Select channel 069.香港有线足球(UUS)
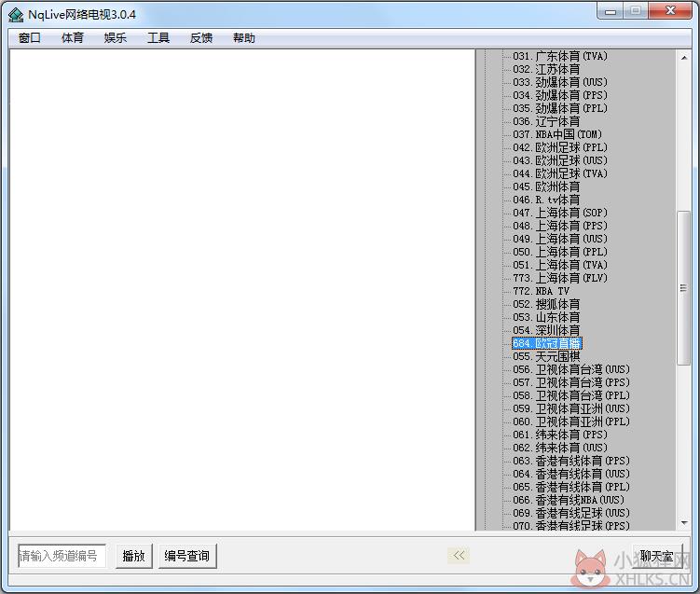 (x=571, y=513)
